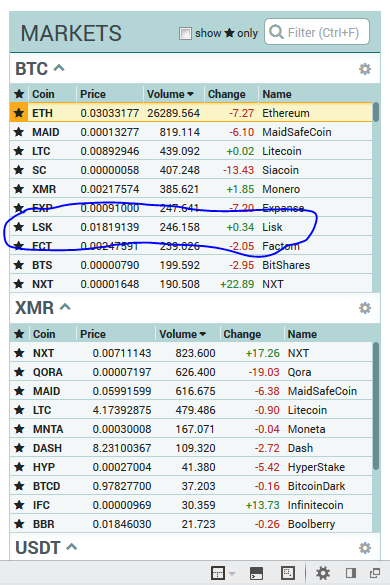Sort BTC table by Volume column

pyautogui.click(x=170, y=94)
